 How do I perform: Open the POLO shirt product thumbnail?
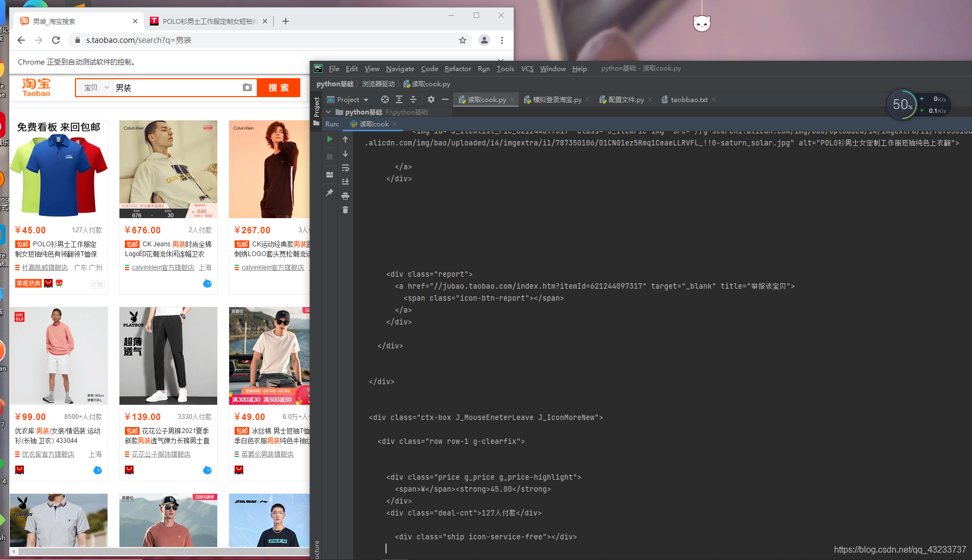[59, 169]
